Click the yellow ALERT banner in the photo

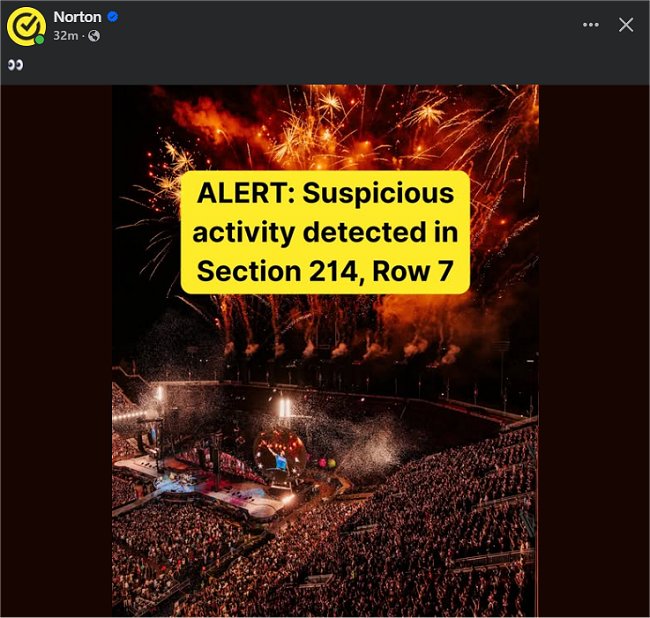(x=325, y=232)
